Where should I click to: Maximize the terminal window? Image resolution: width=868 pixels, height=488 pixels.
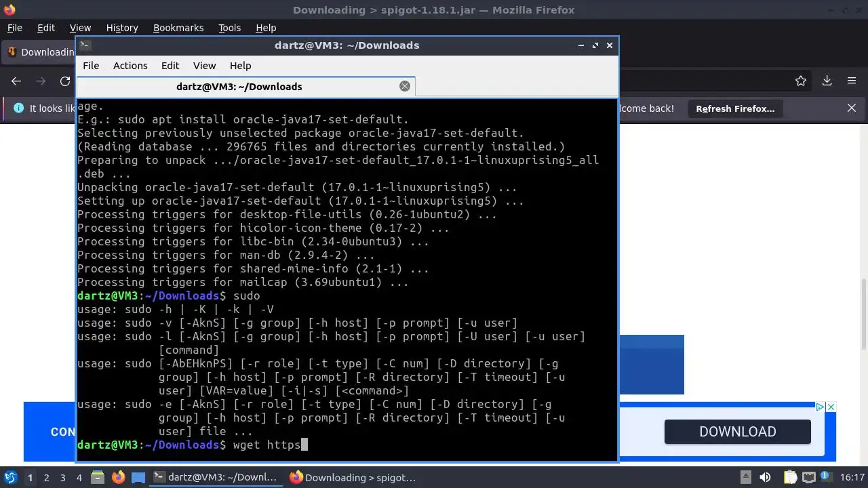point(595,45)
